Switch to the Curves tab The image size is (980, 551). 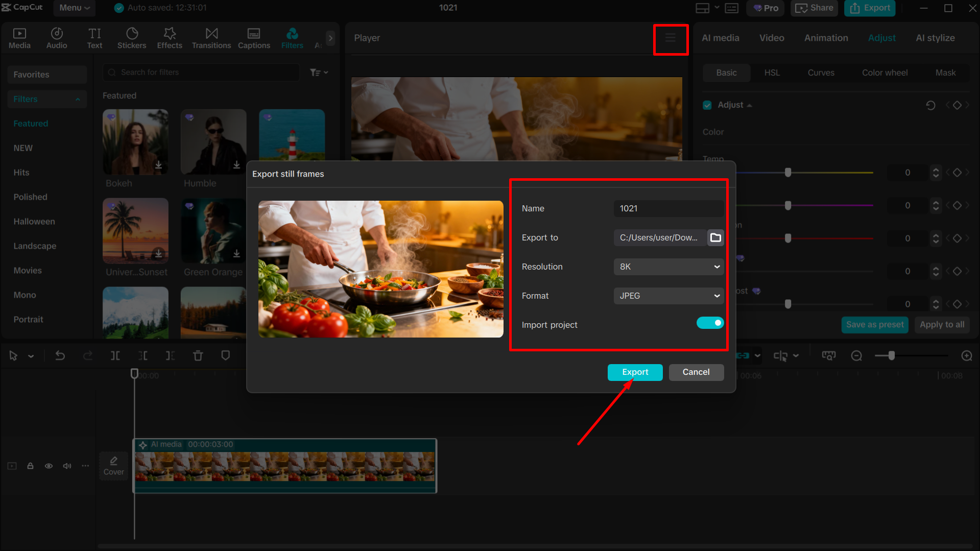821,73
